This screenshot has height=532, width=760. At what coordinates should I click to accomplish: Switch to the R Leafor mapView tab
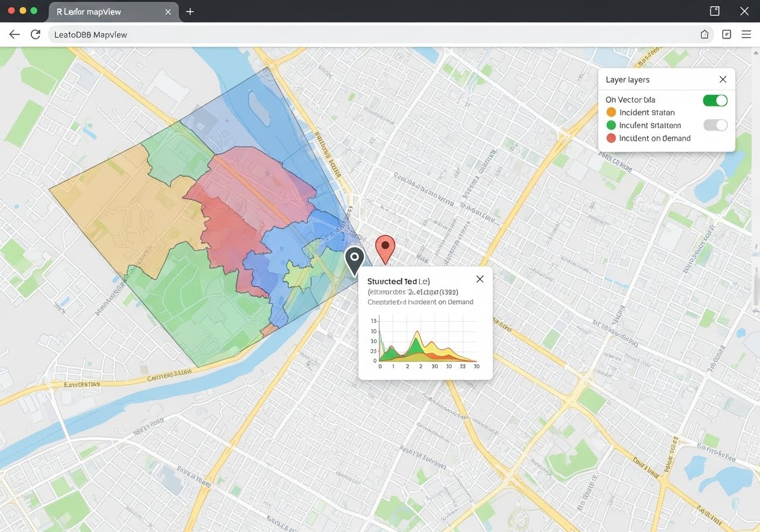click(x=107, y=11)
